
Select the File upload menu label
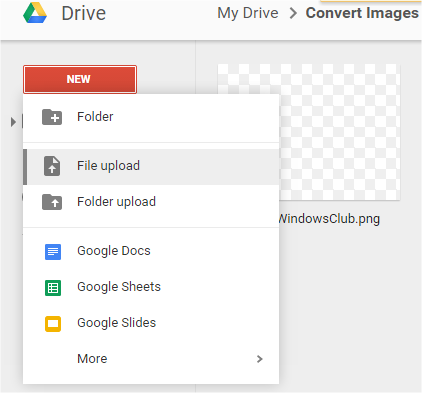[x=108, y=166]
